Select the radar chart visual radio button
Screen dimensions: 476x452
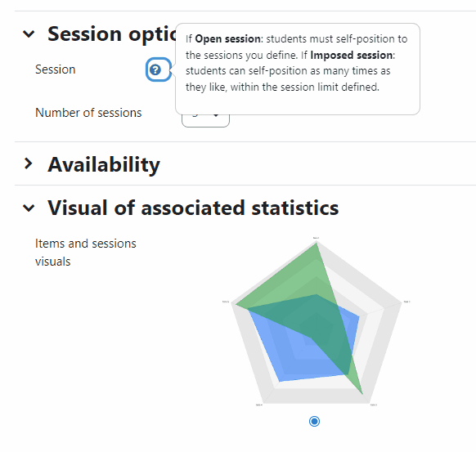click(x=314, y=422)
